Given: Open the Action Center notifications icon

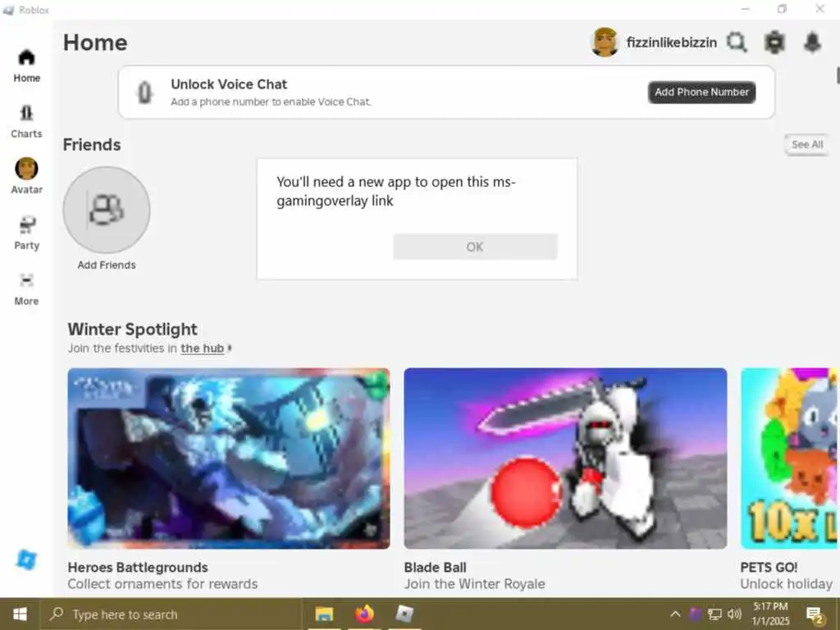Looking at the screenshot, I should point(815,615).
